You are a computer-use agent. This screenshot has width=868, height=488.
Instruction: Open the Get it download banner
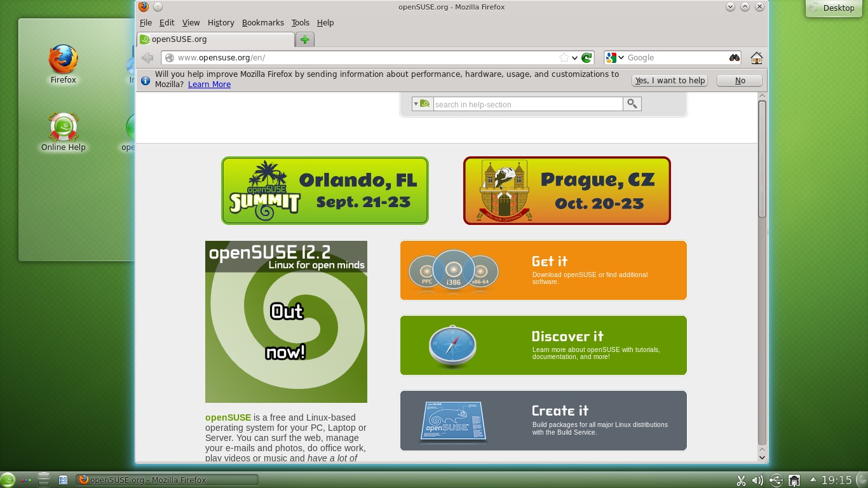[x=543, y=271]
